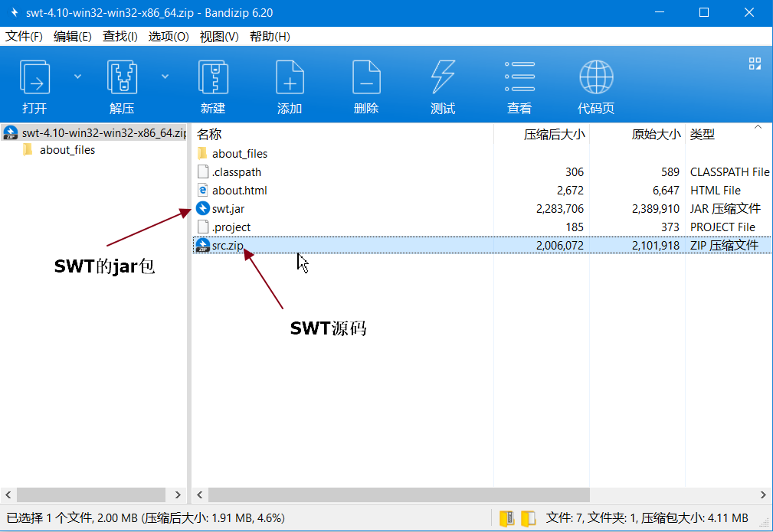Click original size 2,101,918 of src.zip

coord(656,245)
